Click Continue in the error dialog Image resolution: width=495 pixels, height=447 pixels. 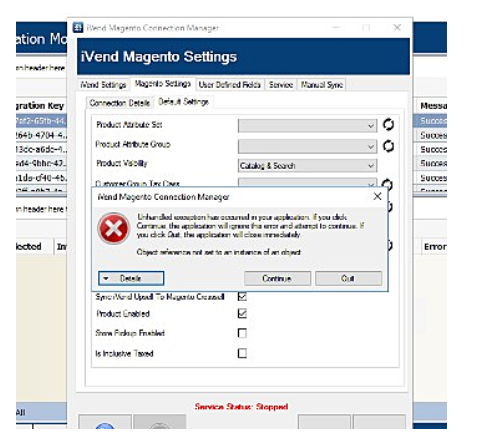pos(277,278)
